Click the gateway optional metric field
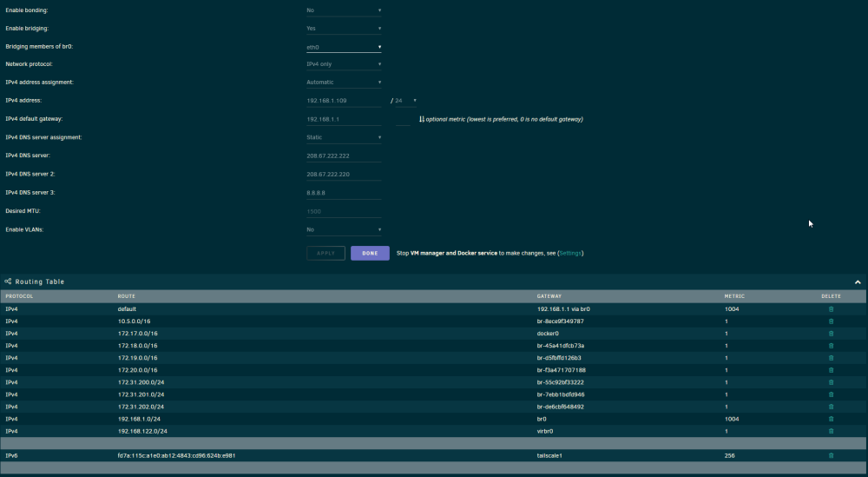The height and width of the screenshot is (477, 868). pyautogui.click(x=403, y=119)
